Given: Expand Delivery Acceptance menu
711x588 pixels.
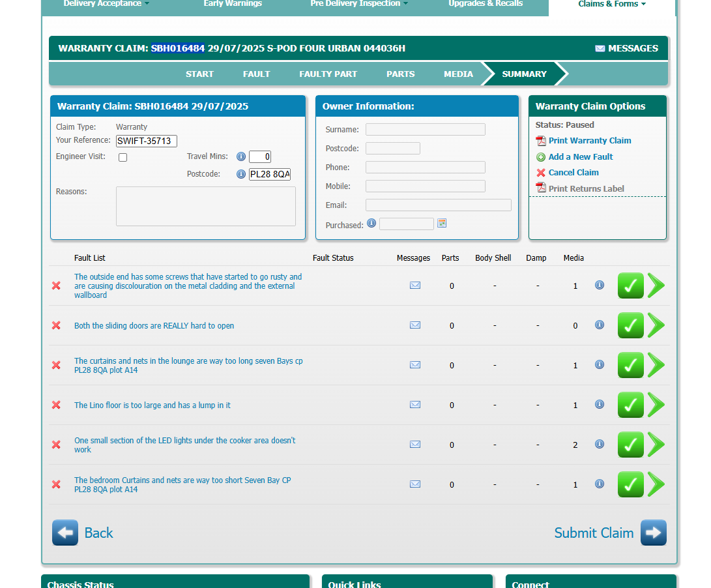Looking at the screenshot, I should point(107,4).
